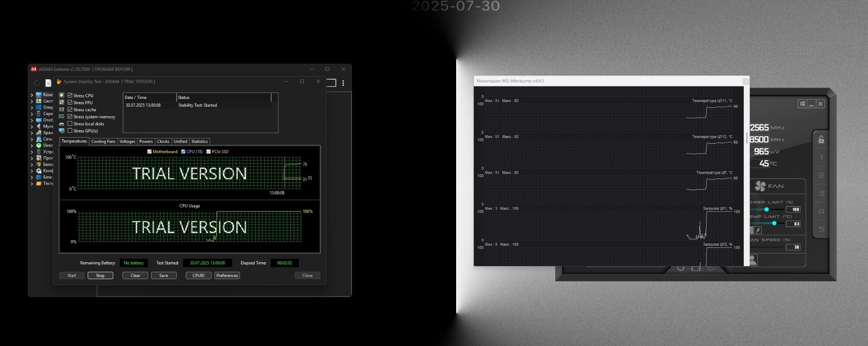The width and height of the screenshot is (868, 346).
Task: Click the Afterburner fan icon
Action: [760, 186]
